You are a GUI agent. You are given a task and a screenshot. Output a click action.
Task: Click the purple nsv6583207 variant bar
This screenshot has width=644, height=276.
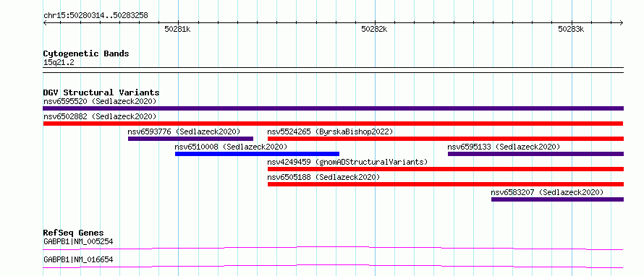coord(557,199)
